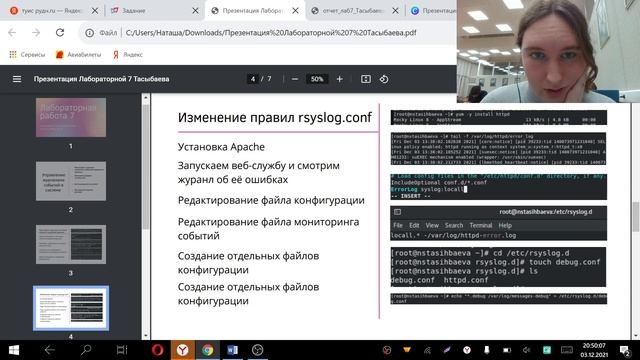The width and height of the screenshot is (640, 360).
Task: Click the Yandex tray icon
Action: coord(467,350)
